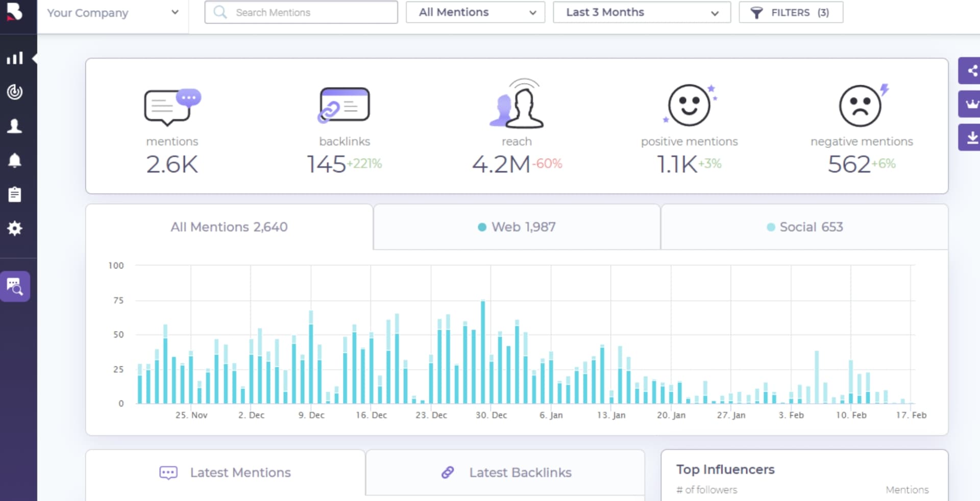980x501 pixels.
Task: Click into the Search Mentions field
Action: pos(301,12)
